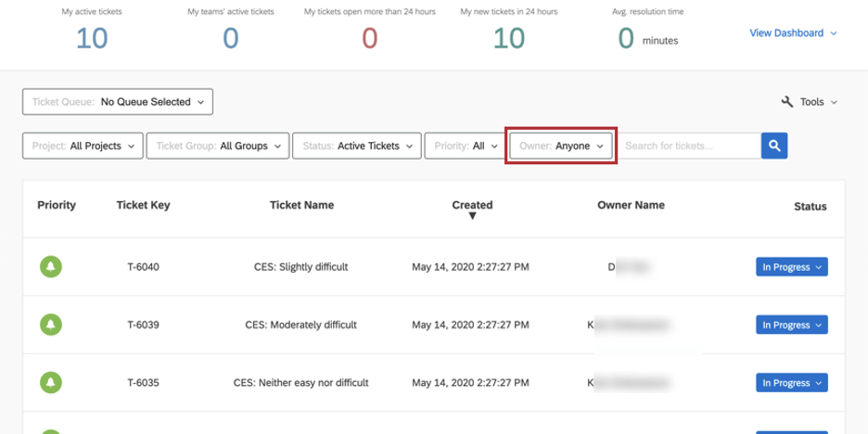Screen dimensions: 868x434
Task: Click the blue magnifier search button
Action: pyautogui.click(x=774, y=146)
